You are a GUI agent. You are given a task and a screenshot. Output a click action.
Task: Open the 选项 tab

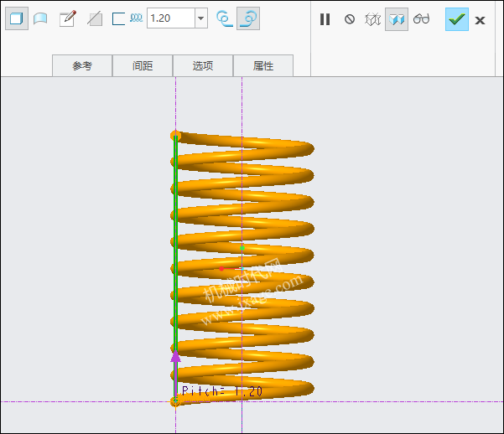[203, 65]
